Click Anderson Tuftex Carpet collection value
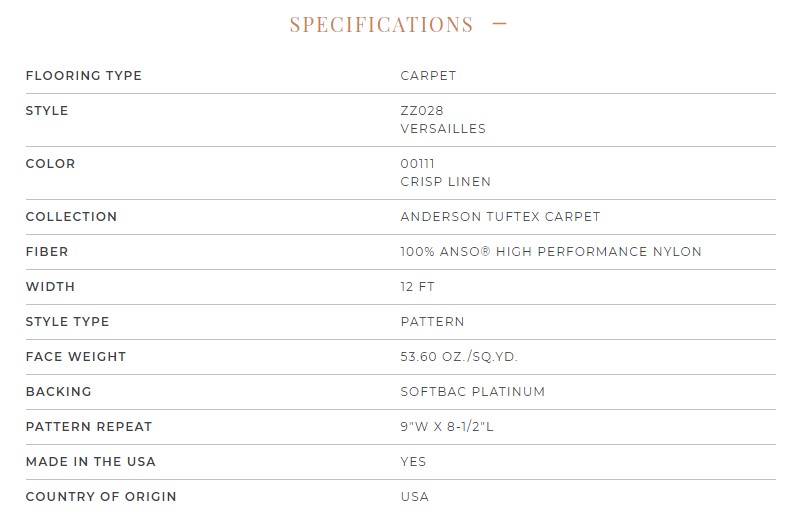Image resolution: width=799 pixels, height=525 pixels. pos(500,217)
